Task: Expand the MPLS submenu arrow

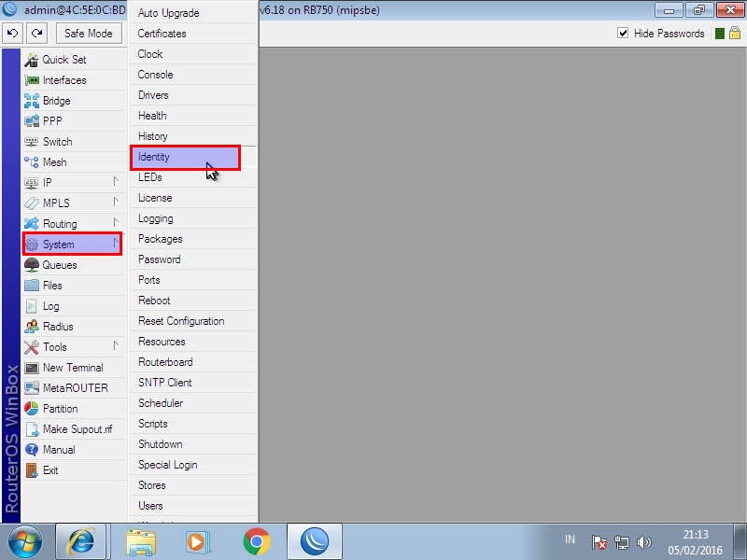Action: [x=116, y=203]
